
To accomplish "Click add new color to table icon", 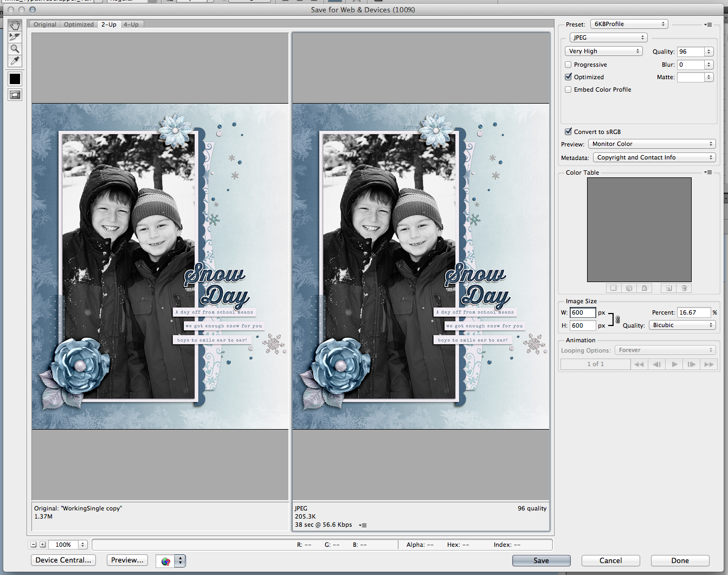I will pyautogui.click(x=669, y=288).
